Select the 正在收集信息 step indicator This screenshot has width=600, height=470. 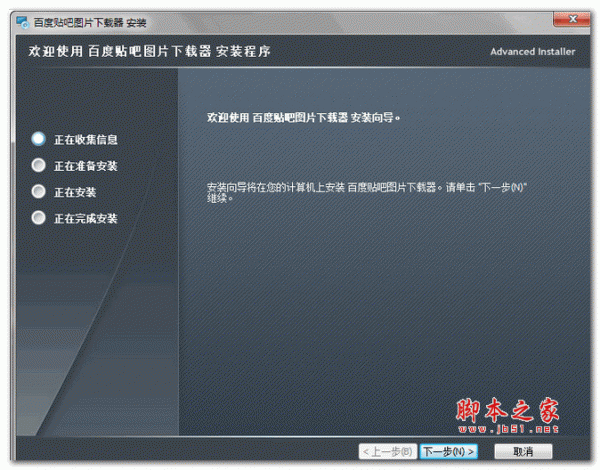click(x=39, y=139)
